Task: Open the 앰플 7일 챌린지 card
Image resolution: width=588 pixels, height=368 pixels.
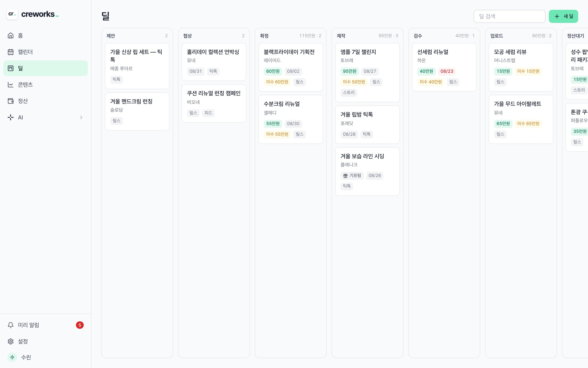Action: click(x=367, y=73)
